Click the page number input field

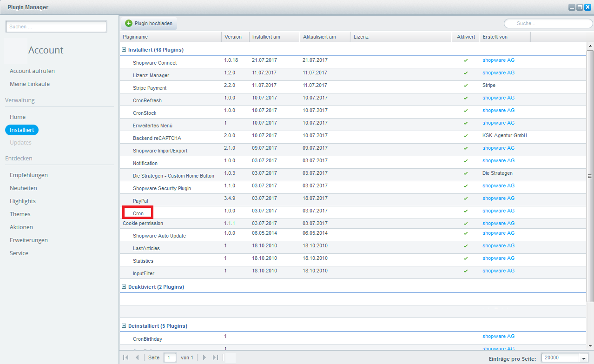170,357
